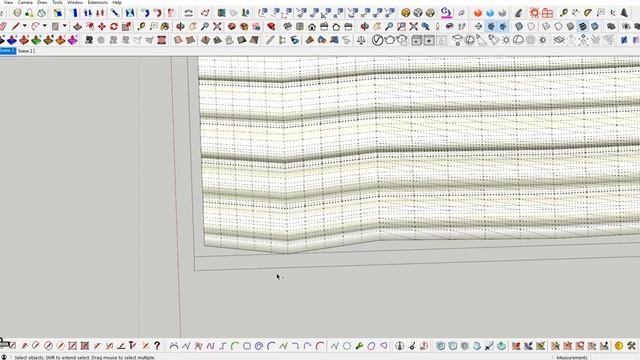This screenshot has width=640, height=360.
Task: Switch to Shaded With Textures style
Action: pos(583,27)
